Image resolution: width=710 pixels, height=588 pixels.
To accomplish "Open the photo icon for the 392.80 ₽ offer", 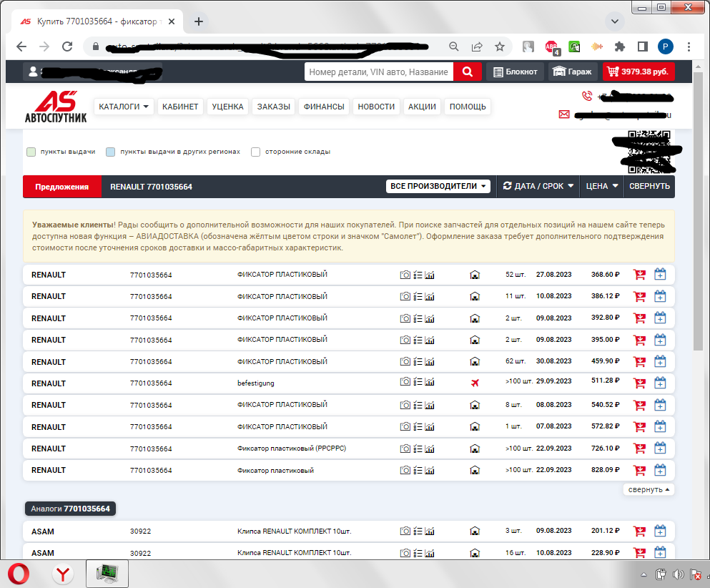I will click(x=405, y=318).
